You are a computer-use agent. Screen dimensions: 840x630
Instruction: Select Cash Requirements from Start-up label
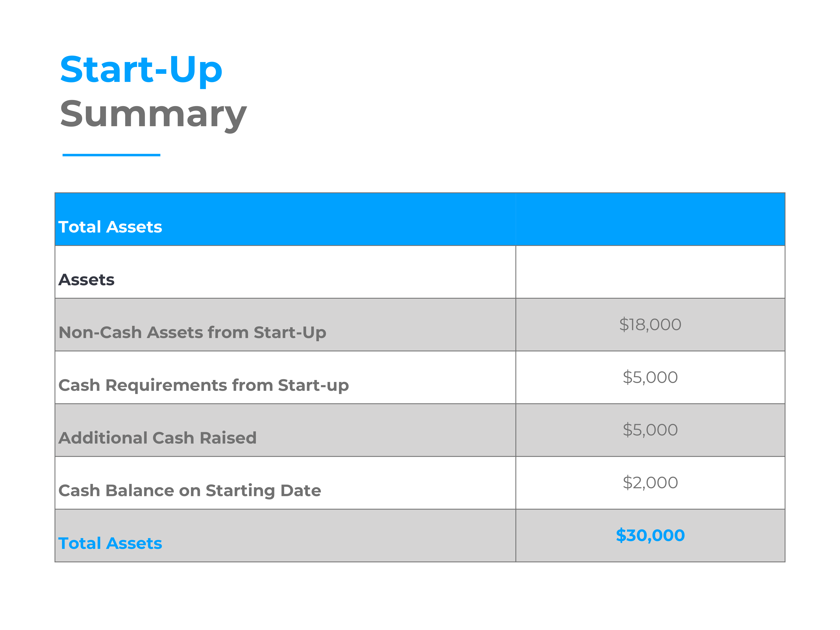204,386
